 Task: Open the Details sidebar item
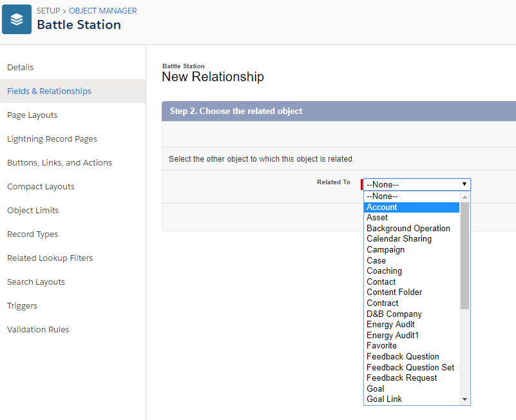(21, 68)
